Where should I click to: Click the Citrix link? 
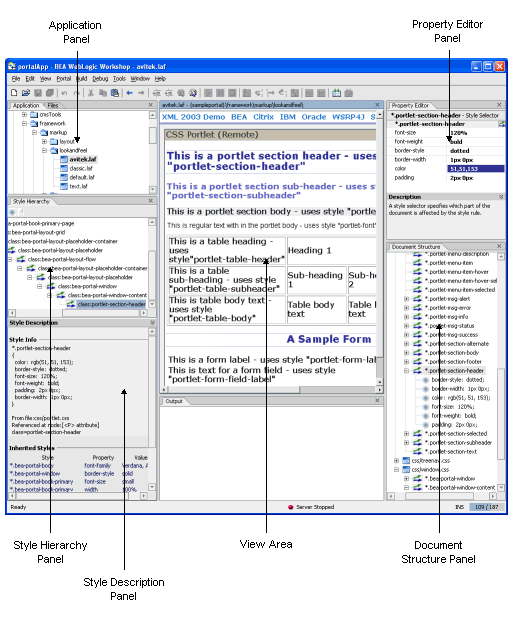pos(263,117)
